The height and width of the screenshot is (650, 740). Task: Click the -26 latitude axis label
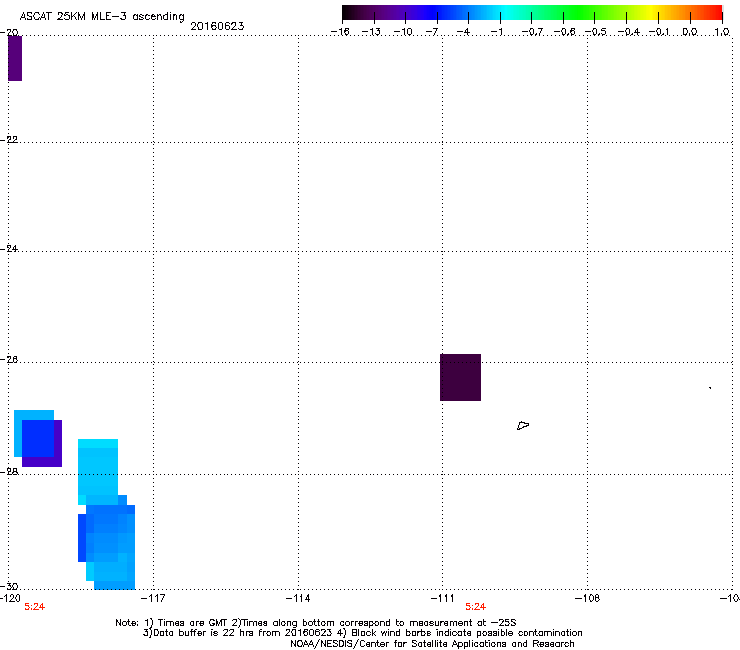tap(9, 360)
